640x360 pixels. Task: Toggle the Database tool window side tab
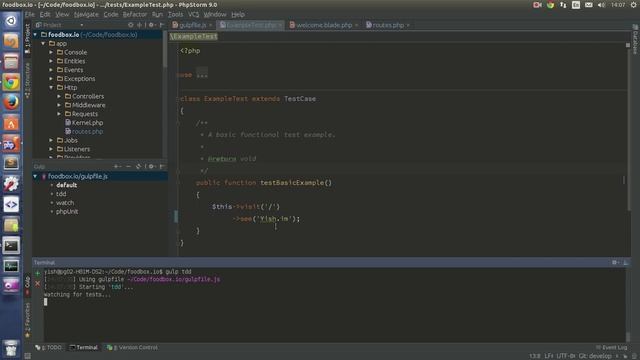pos(636,39)
